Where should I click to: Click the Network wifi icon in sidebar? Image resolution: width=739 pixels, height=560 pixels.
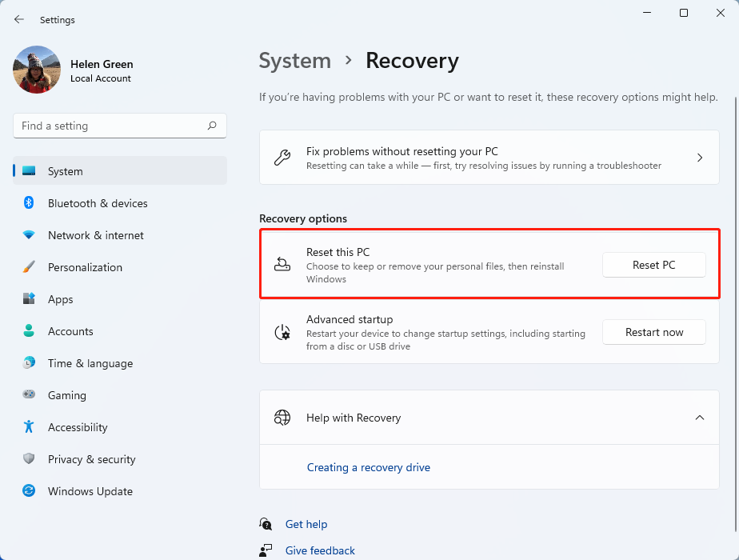pos(29,234)
